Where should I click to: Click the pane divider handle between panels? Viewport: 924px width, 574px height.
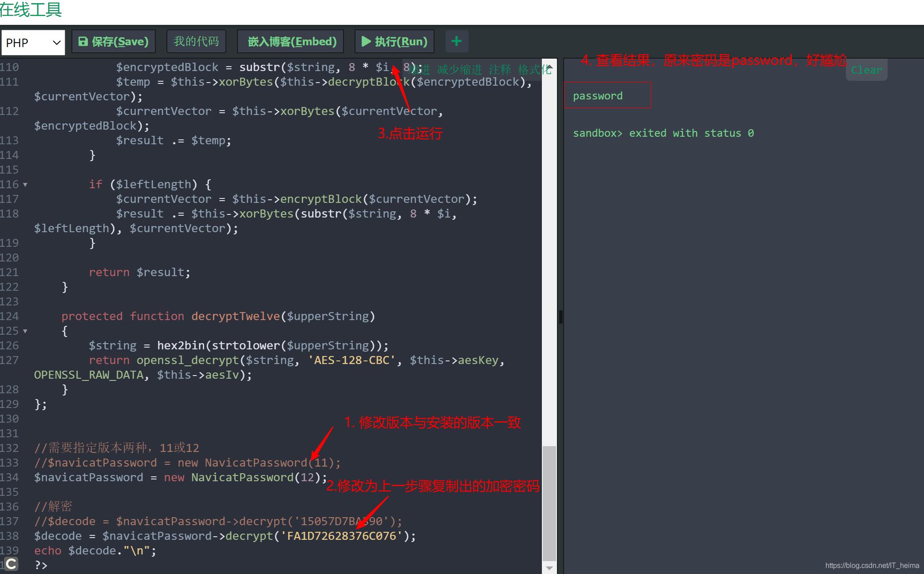pos(561,317)
